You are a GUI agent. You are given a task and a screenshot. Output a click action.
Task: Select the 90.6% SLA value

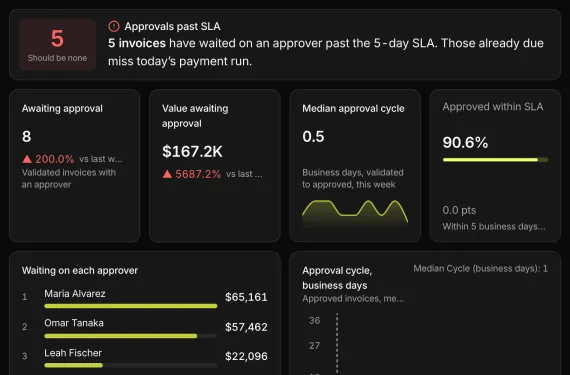(465, 142)
